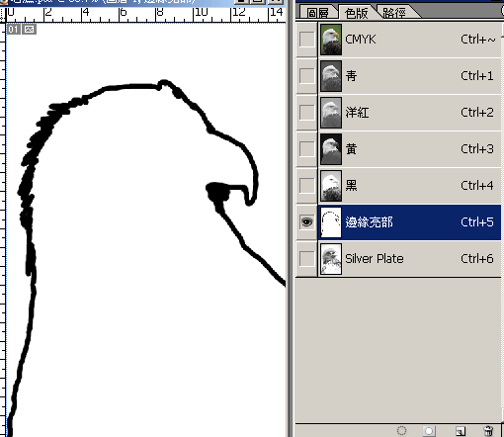
Task: Click the CMYK composite thumbnail
Action: tap(331, 40)
